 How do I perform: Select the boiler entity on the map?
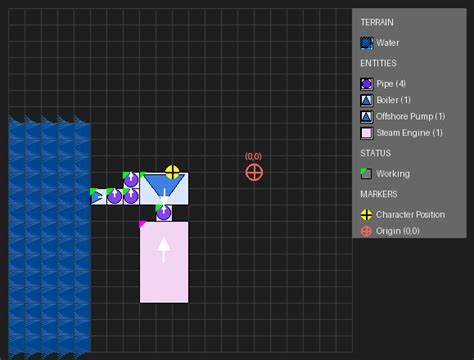pos(164,189)
